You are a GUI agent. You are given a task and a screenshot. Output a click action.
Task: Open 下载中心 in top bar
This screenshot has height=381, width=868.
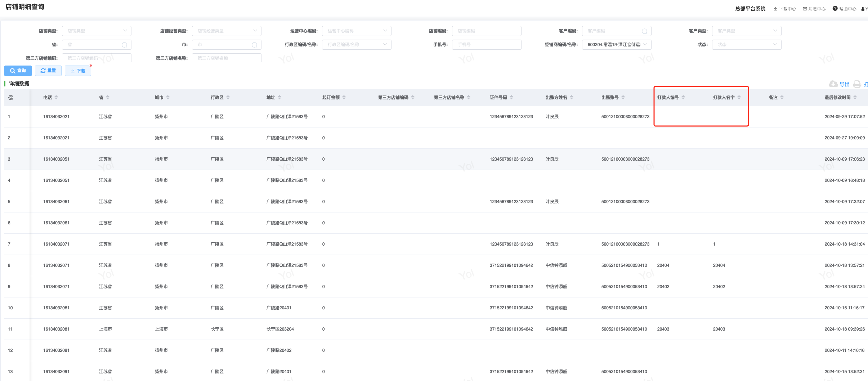pyautogui.click(x=785, y=9)
